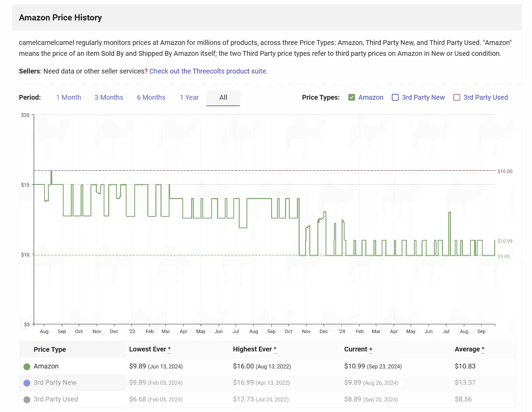Switch to the 3 Months period
Screen dimensions: 532x412
click(109, 97)
